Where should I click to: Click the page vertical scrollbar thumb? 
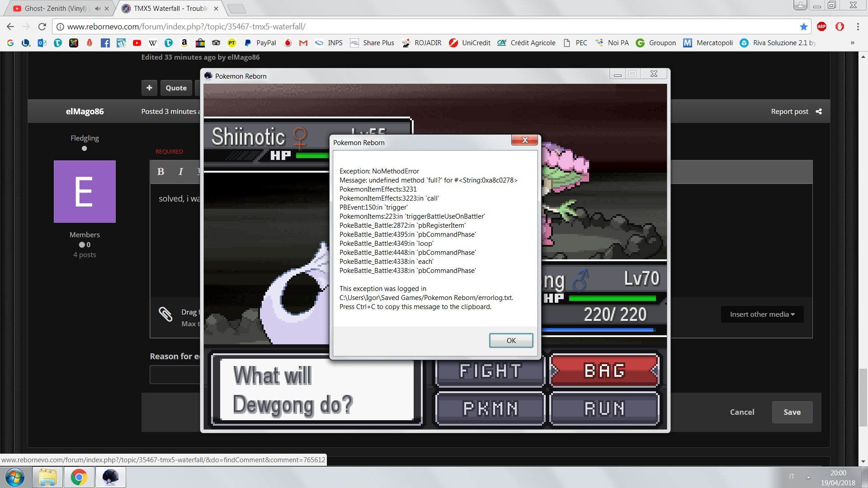coord(863,398)
